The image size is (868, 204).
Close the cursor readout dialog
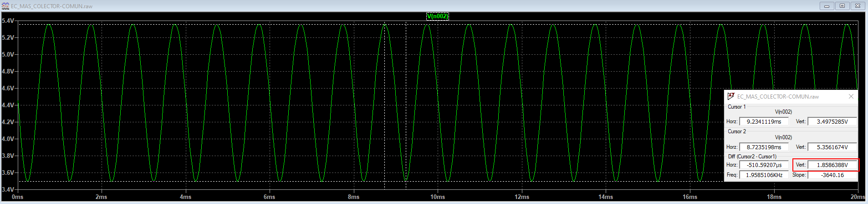(851, 96)
